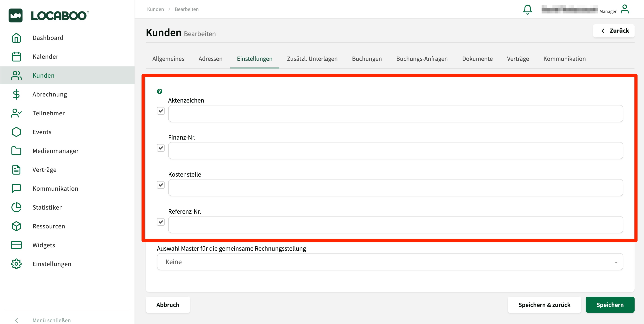Image resolution: width=644 pixels, height=324 pixels.
Task: Open Verträge via the document icon
Action: click(x=16, y=170)
